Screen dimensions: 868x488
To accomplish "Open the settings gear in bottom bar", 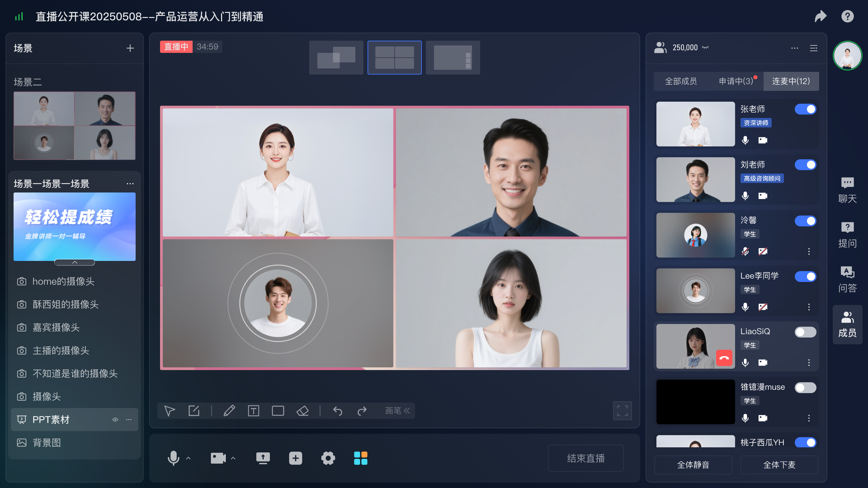I will 328,458.
